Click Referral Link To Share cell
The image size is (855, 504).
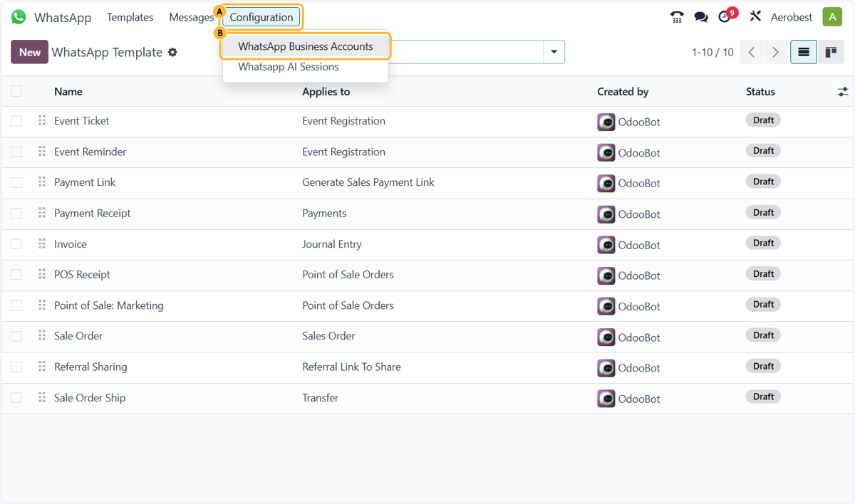point(351,367)
